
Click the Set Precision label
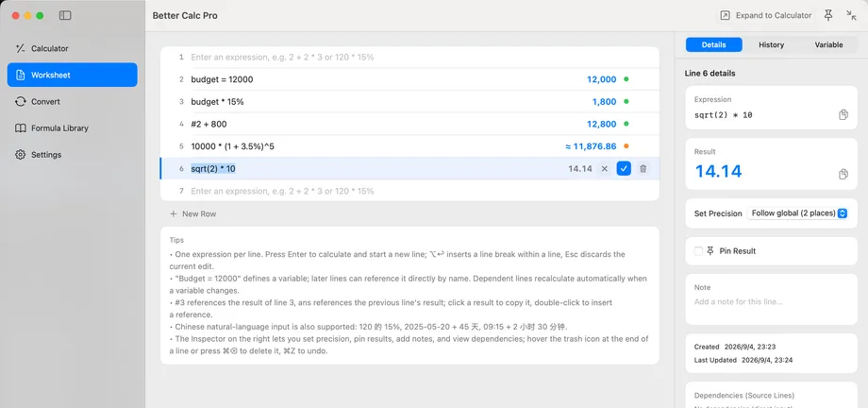(x=718, y=213)
